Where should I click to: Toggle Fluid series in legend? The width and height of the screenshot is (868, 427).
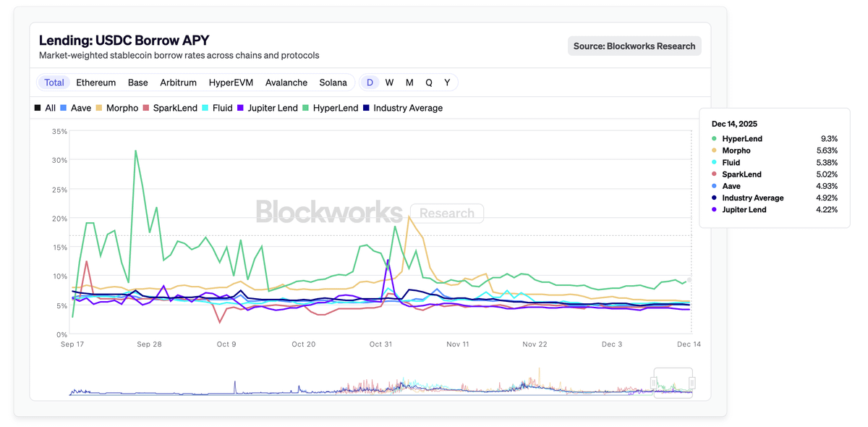pyautogui.click(x=217, y=108)
